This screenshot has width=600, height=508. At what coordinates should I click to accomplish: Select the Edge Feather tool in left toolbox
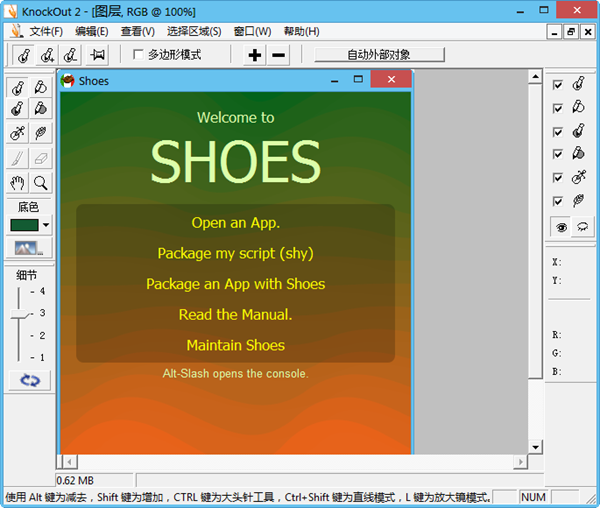(x=41, y=133)
